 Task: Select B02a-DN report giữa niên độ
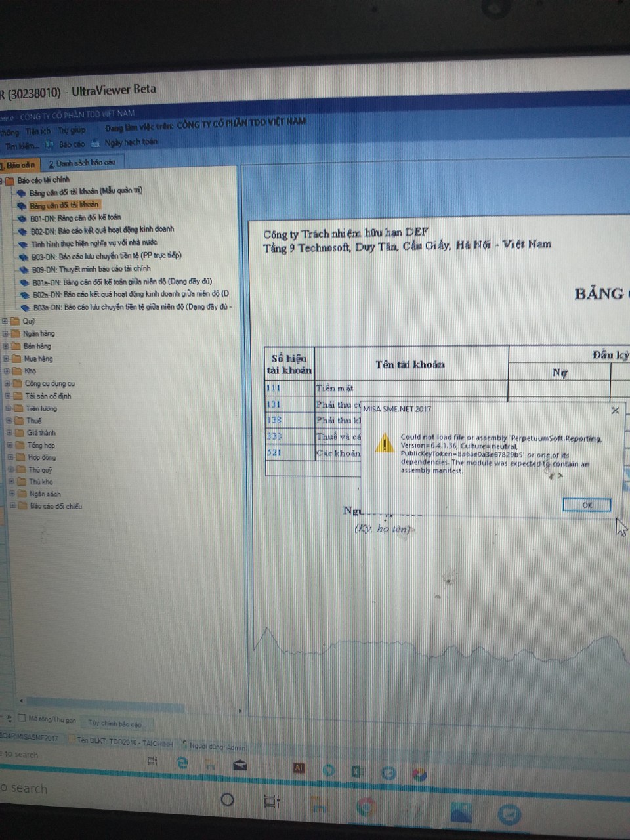(131, 294)
